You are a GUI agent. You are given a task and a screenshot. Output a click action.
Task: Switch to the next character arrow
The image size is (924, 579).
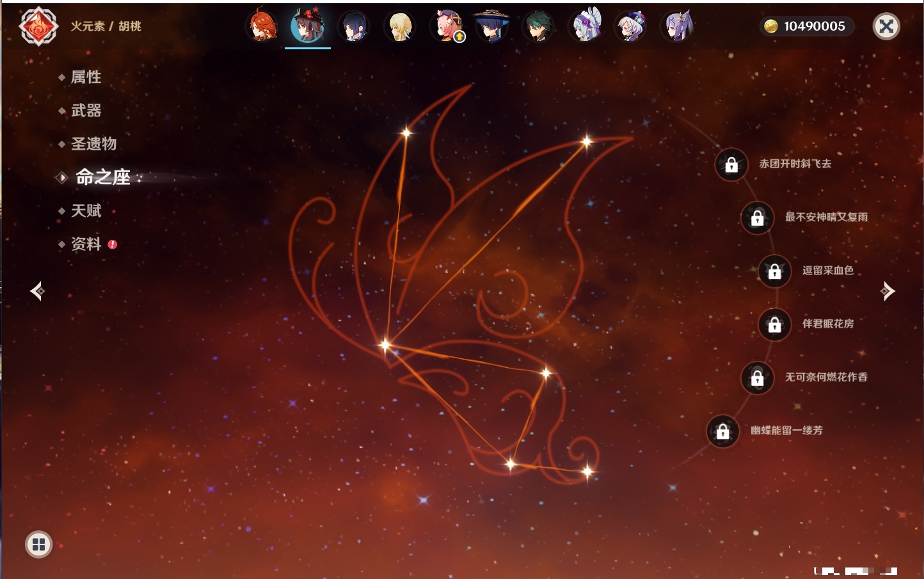click(887, 291)
